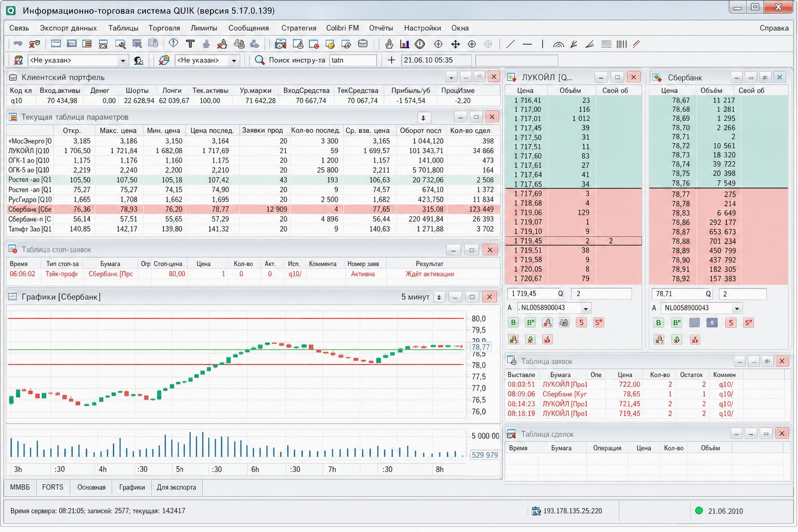Select the four-arrow move chart tool
The width and height of the screenshot is (798, 532).
pos(456,44)
